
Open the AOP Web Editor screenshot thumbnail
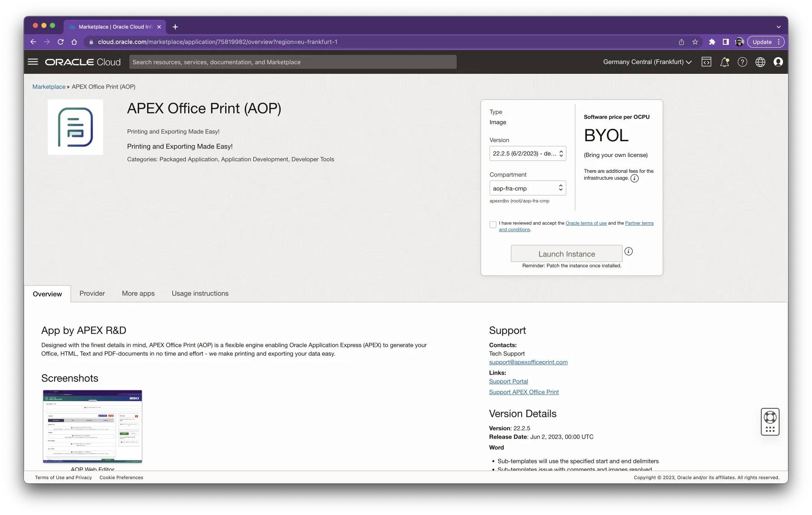point(93,426)
